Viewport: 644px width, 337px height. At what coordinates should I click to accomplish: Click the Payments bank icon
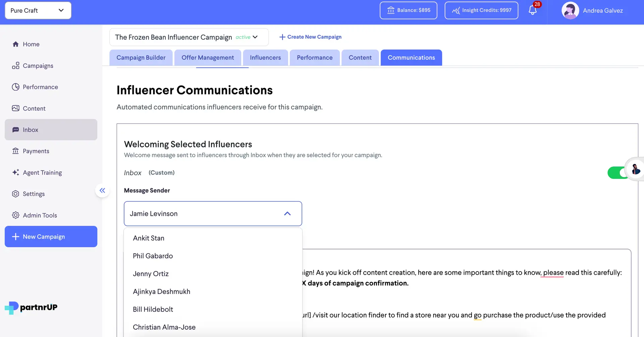click(15, 151)
